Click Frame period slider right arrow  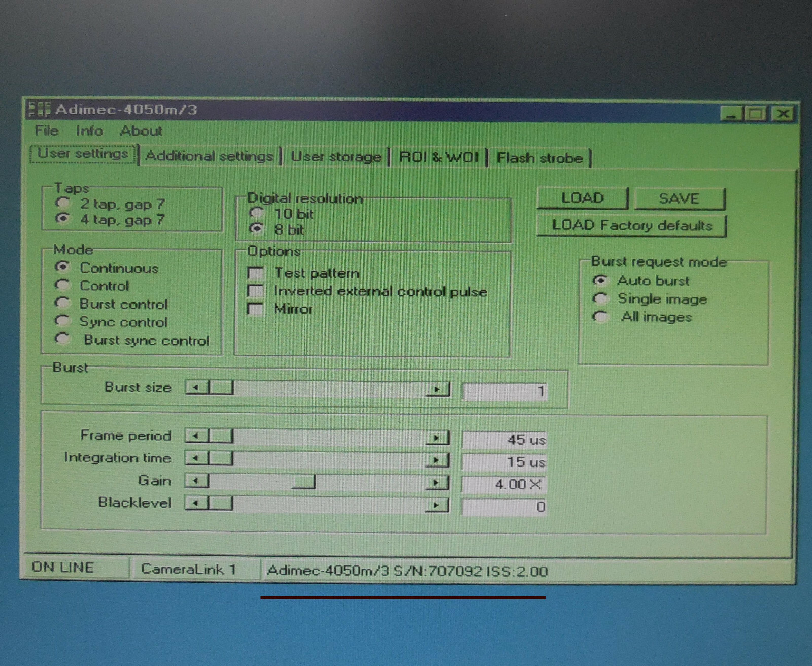[437, 438]
